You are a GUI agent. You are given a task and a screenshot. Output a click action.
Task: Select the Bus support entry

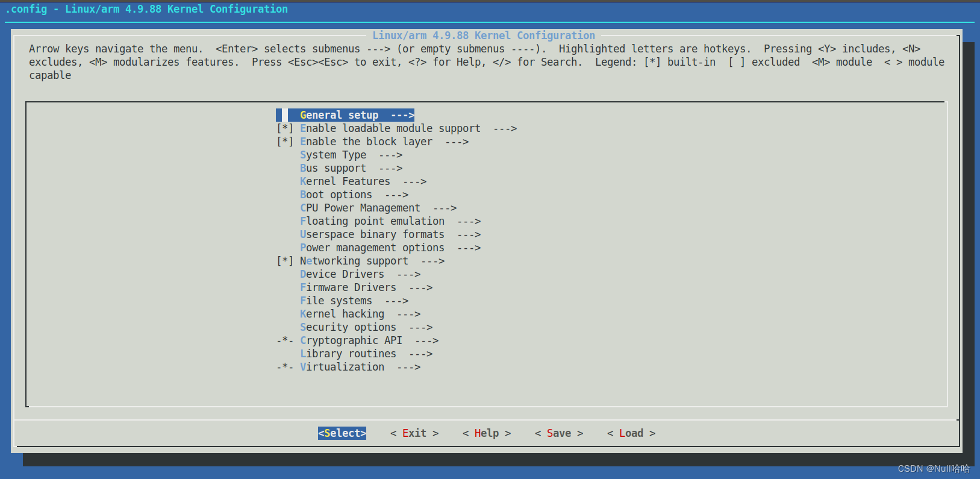pos(333,168)
